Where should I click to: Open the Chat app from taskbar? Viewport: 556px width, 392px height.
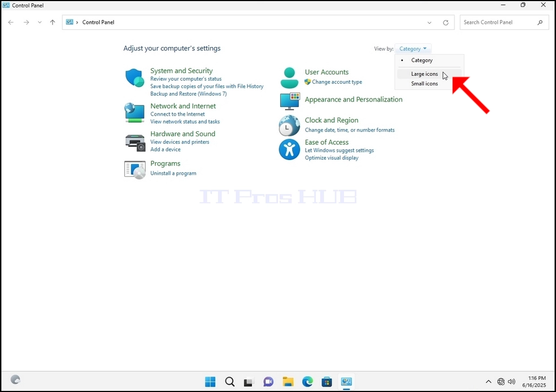pyautogui.click(x=268, y=382)
